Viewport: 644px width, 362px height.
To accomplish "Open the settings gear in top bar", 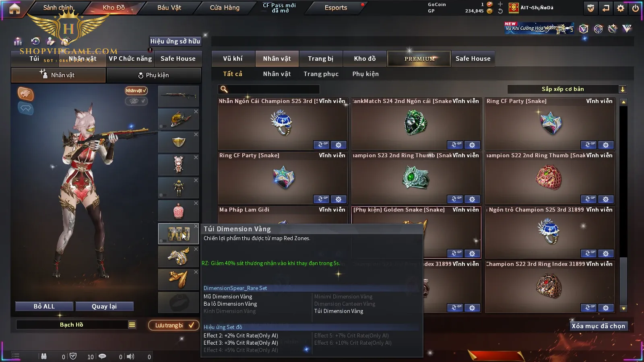I will (621, 8).
